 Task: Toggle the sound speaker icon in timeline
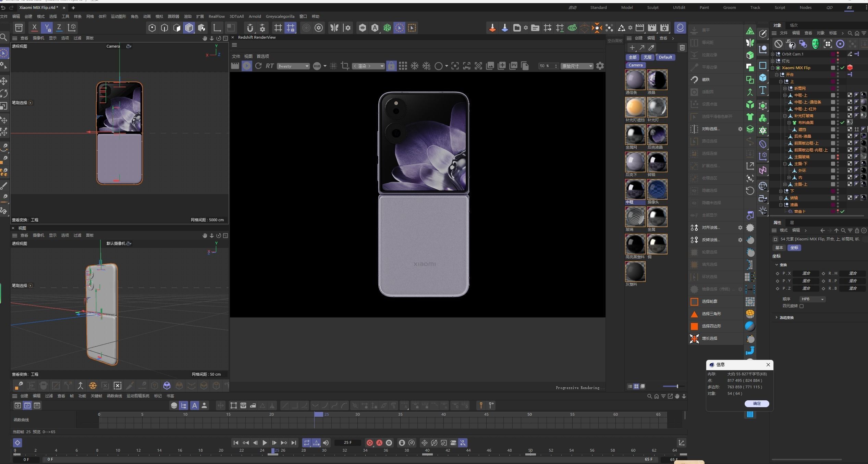[326, 443]
